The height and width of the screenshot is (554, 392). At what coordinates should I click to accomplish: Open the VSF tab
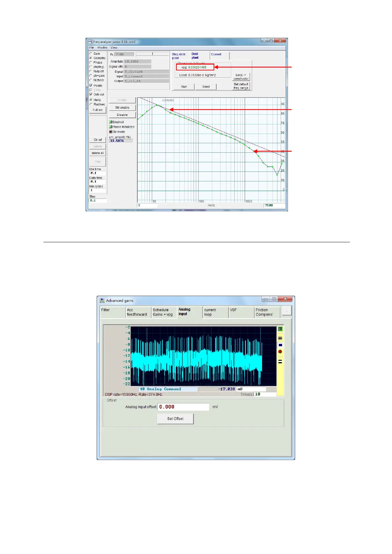tap(242, 312)
